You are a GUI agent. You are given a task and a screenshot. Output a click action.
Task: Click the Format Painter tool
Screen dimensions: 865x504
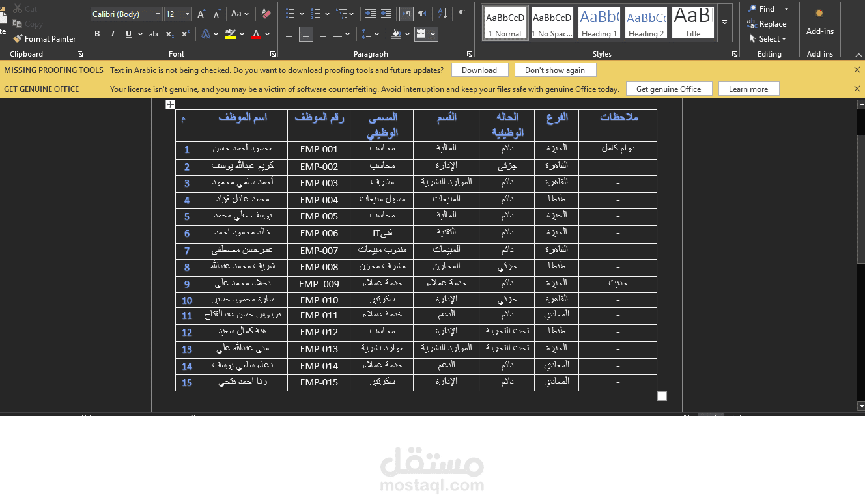tap(44, 38)
